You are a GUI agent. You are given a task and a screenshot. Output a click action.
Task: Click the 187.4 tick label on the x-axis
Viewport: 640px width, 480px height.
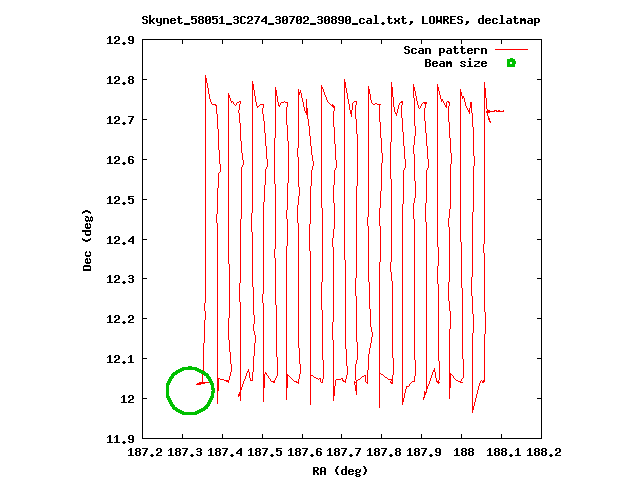223,453
